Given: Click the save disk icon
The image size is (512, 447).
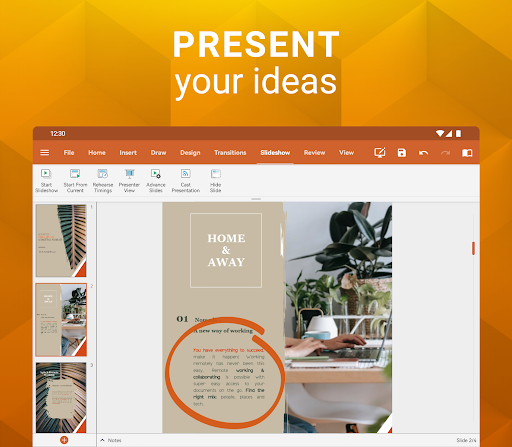Looking at the screenshot, I should click(402, 153).
